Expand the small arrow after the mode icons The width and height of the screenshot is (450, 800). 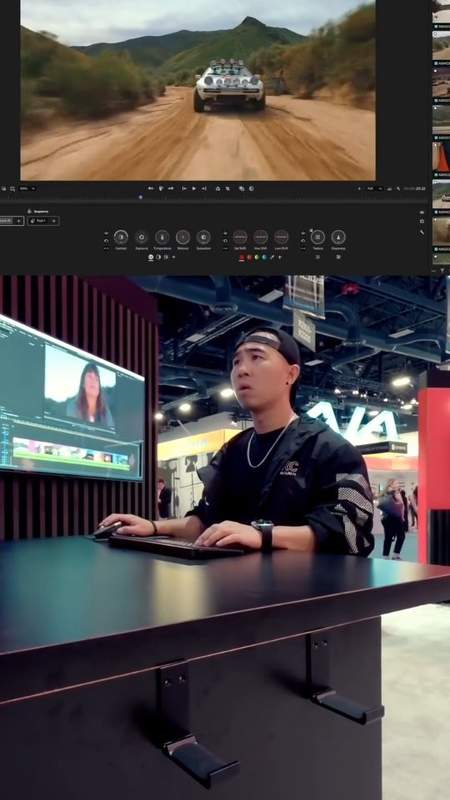point(173,257)
